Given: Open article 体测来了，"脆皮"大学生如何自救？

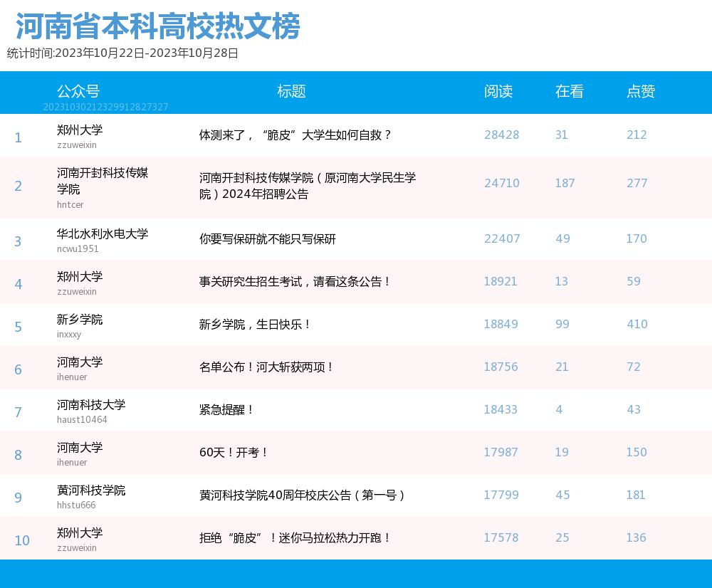Looking at the screenshot, I should (295, 135).
